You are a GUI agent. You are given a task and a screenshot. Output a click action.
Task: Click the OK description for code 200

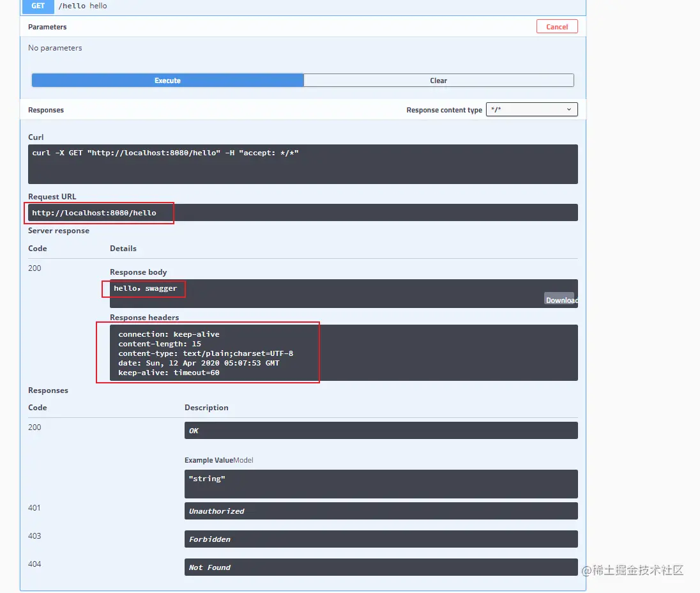tap(381, 431)
